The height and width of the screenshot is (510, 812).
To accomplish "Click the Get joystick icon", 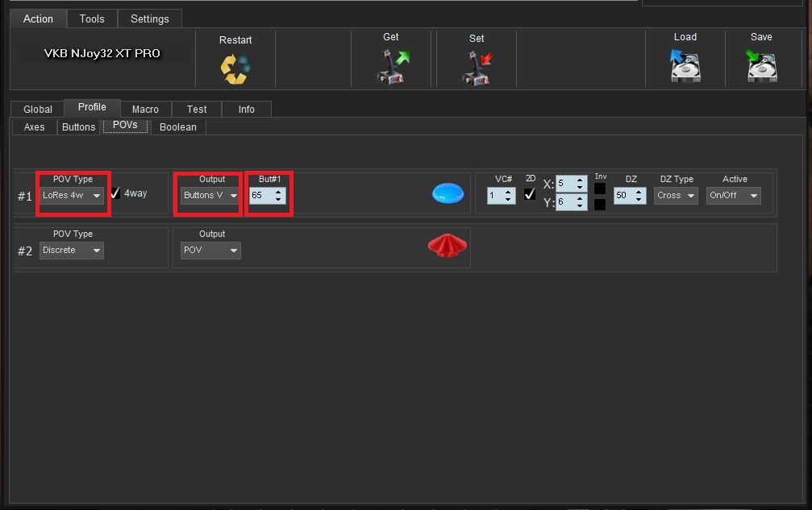I will point(393,67).
